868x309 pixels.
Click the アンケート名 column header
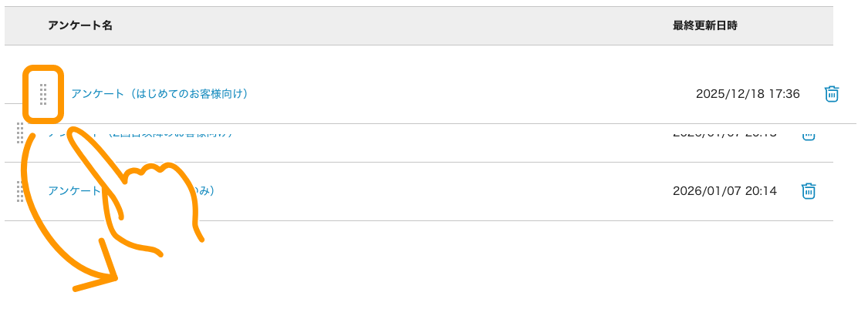pyautogui.click(x=80, y=26)
